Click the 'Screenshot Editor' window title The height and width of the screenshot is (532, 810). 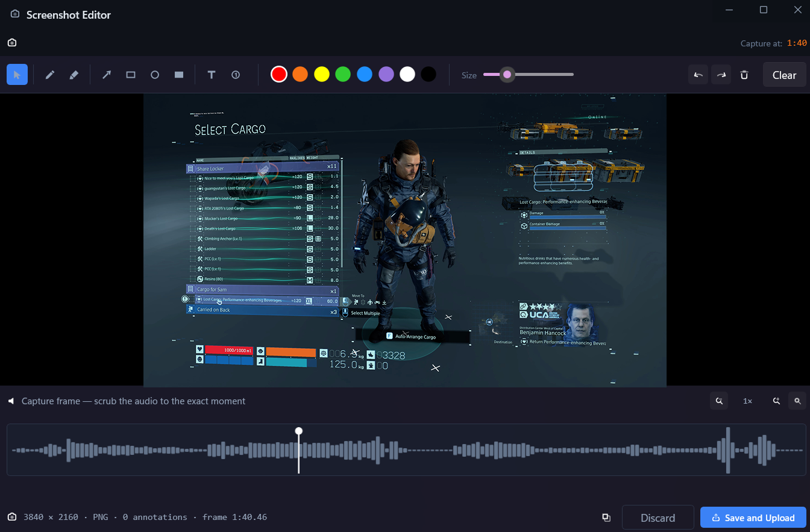tap(69, 14)
